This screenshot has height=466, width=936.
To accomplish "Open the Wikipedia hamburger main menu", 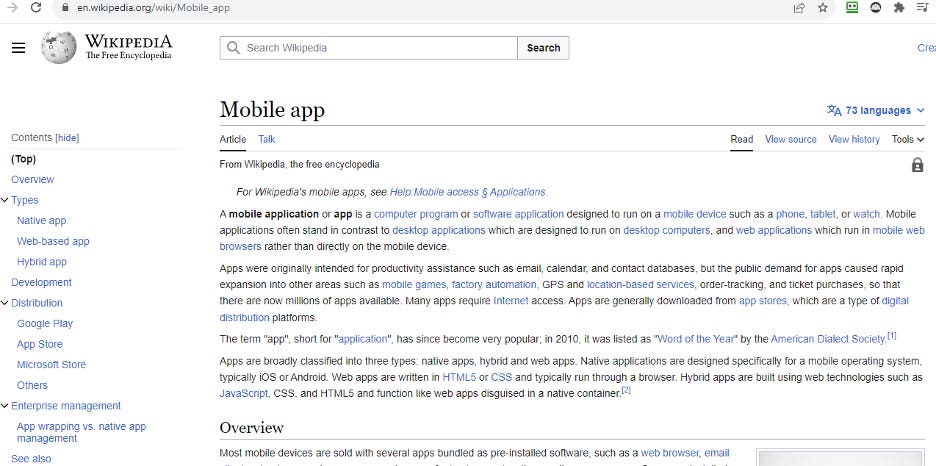I will tap(19, 48).
